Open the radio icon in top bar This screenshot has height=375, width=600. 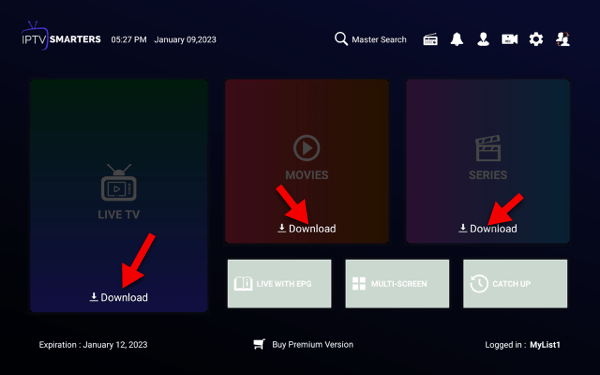coord(430,39)
